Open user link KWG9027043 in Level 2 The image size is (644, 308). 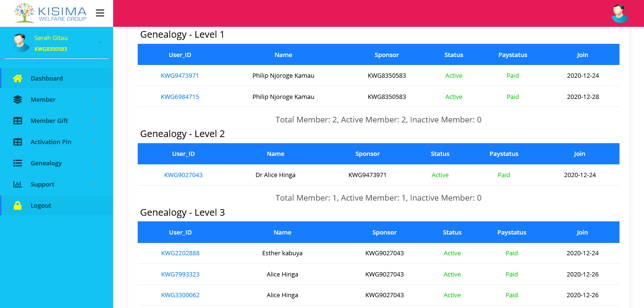coord(183,175)
